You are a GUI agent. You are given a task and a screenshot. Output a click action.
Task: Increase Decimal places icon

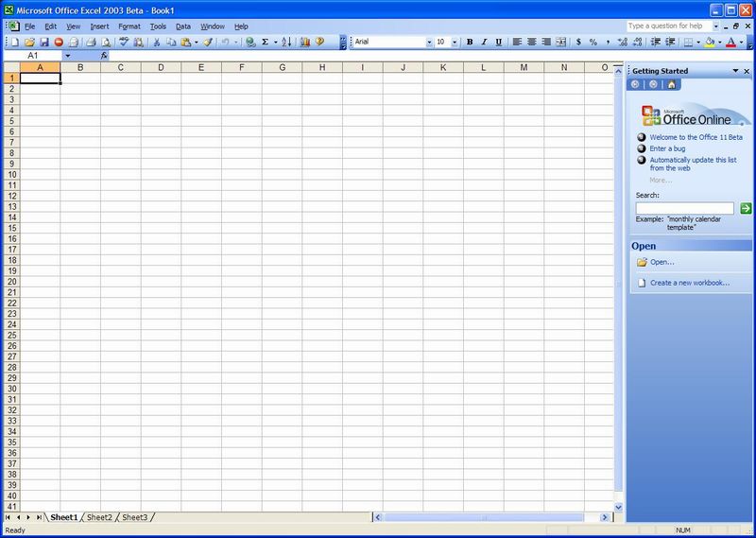[623, 42]
